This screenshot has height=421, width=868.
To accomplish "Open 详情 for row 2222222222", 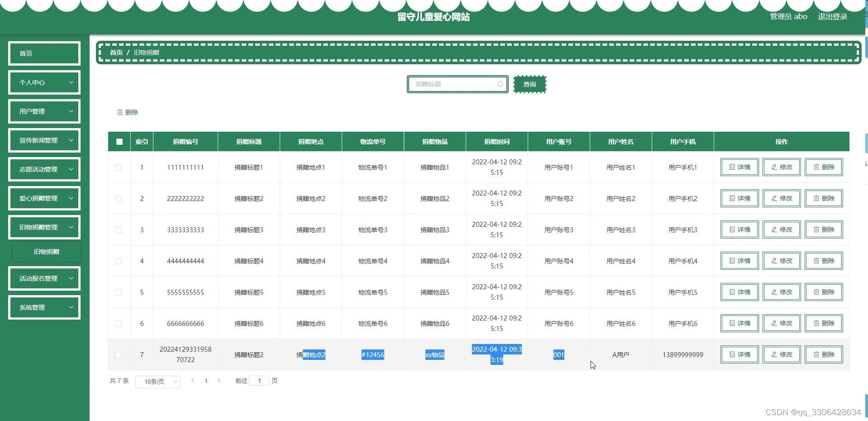I will (739, 198).
